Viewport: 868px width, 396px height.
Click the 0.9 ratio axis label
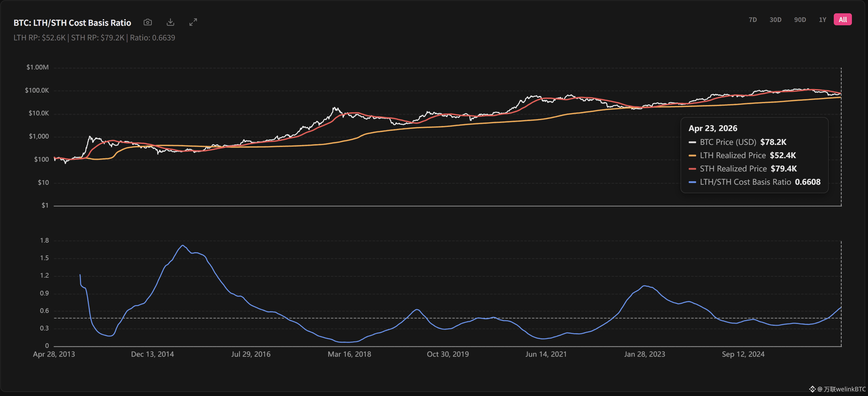tap(44, 293)
